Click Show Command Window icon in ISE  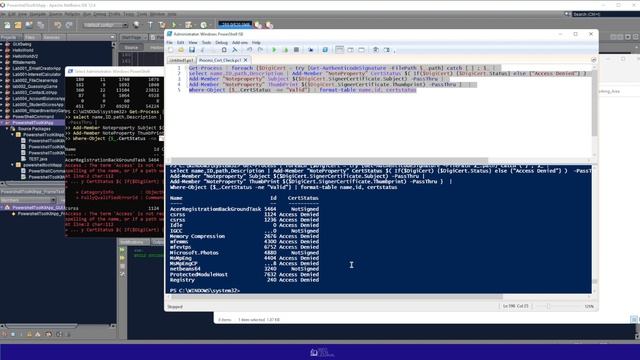376,50
